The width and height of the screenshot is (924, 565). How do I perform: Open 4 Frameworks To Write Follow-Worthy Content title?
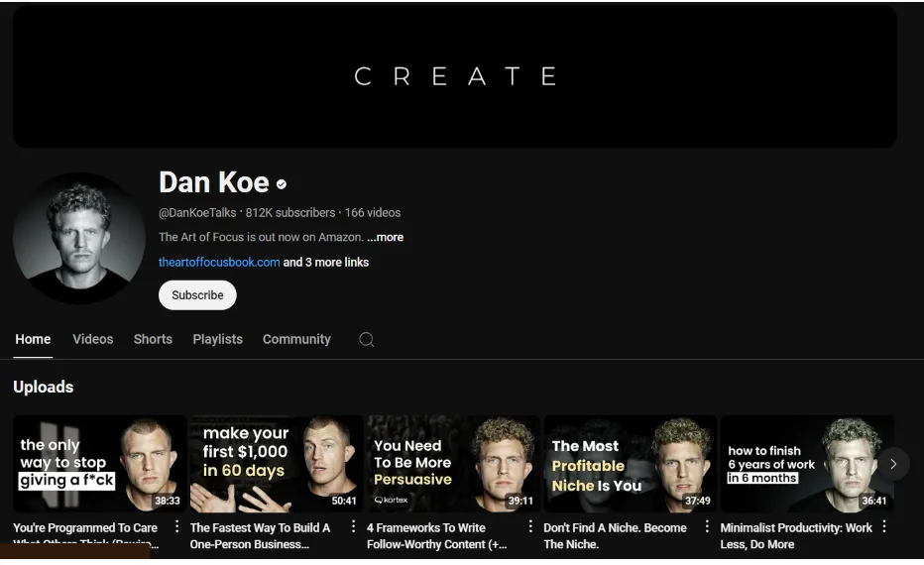[436, 536]
